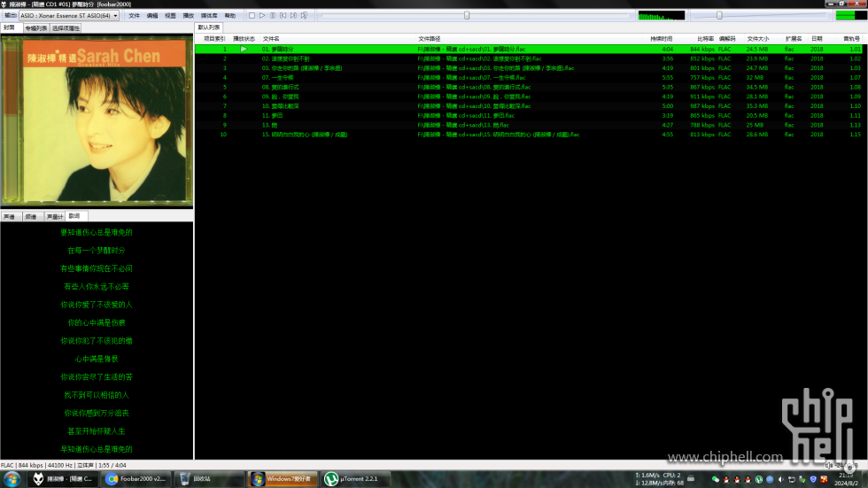Click the green playing-status arrow in row 1

[244, 50]
